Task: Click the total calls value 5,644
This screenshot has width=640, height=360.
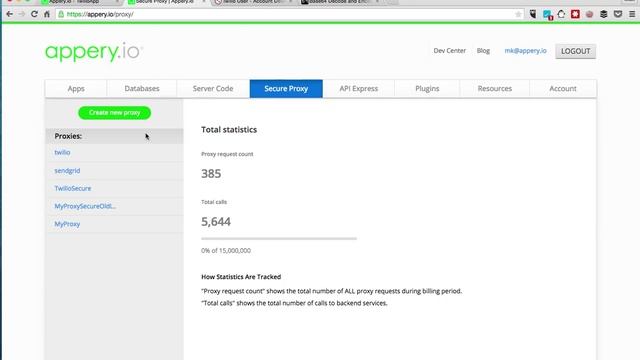Action: [216, 222]
